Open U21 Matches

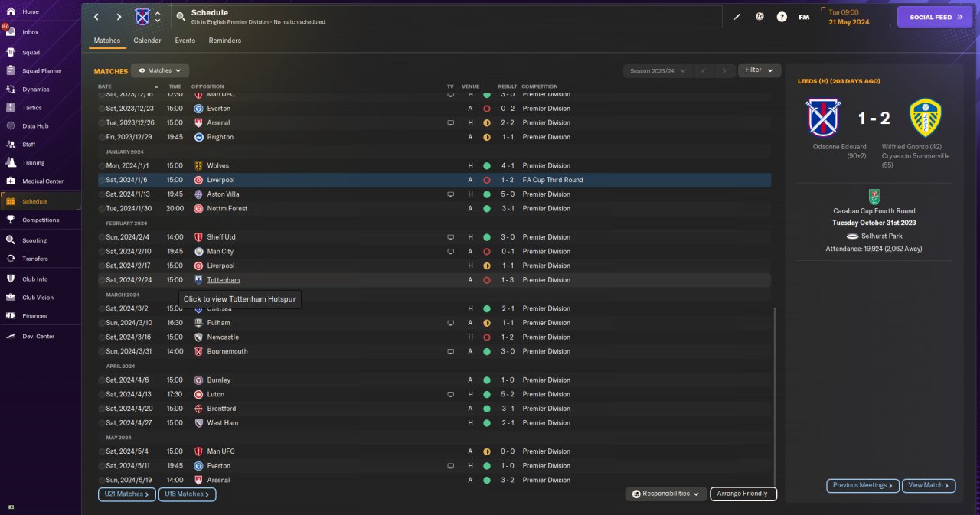tap(127, 494)
